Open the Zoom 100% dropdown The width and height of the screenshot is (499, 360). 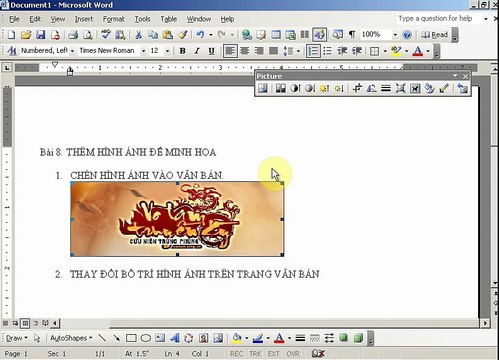click(395, 35)
